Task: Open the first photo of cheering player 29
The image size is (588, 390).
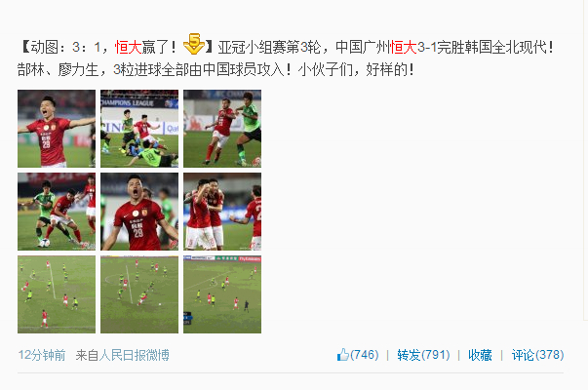Action: coord(57,129)
